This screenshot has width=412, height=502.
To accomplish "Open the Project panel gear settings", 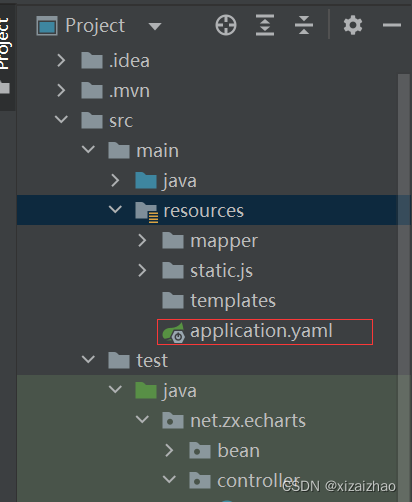I will pos(353,25).
